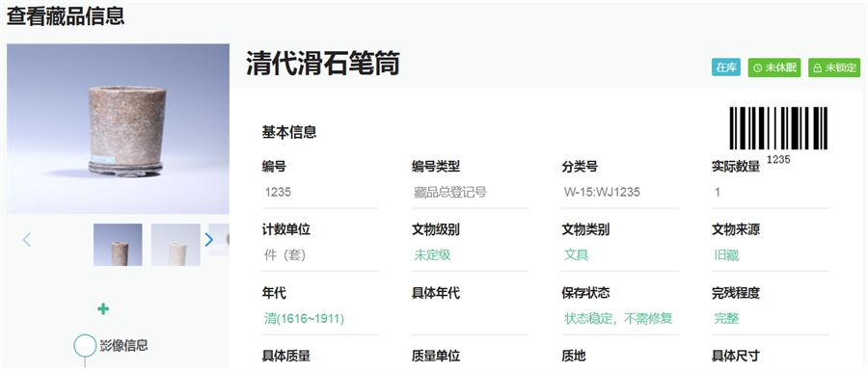Click the green plus icon

(x=103, y=309)
